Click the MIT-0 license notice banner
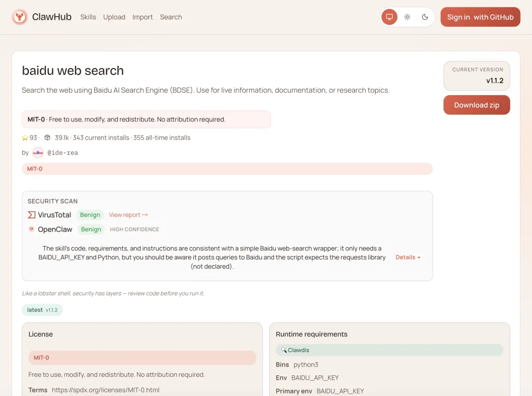 146,119
